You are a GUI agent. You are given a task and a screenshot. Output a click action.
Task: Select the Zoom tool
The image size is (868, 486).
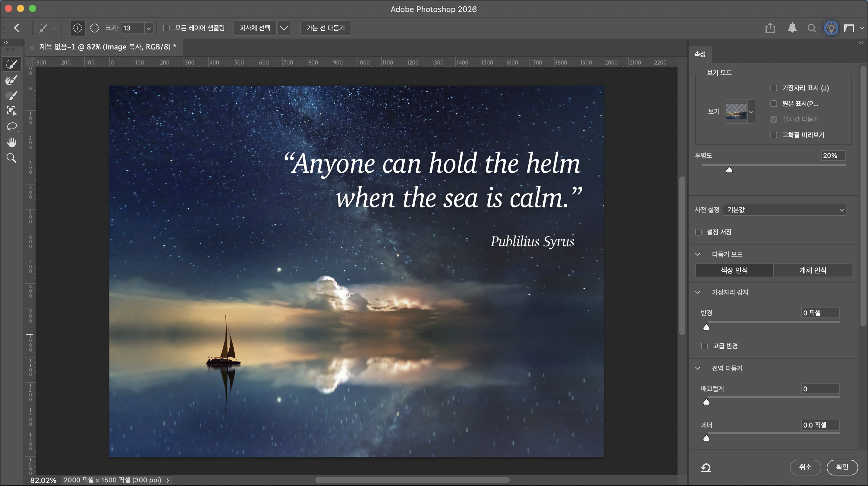click(x=11, y=158)
